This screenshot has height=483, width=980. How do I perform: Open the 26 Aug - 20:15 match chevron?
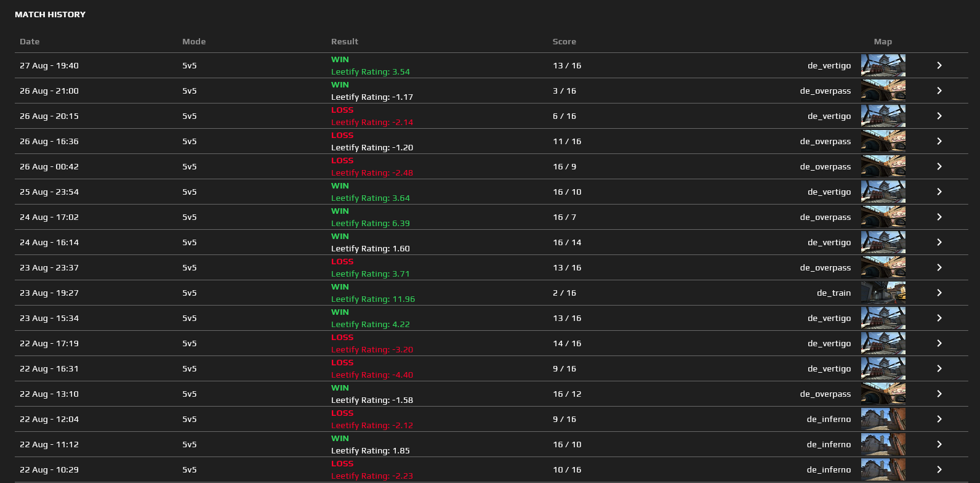click(939, 116)
